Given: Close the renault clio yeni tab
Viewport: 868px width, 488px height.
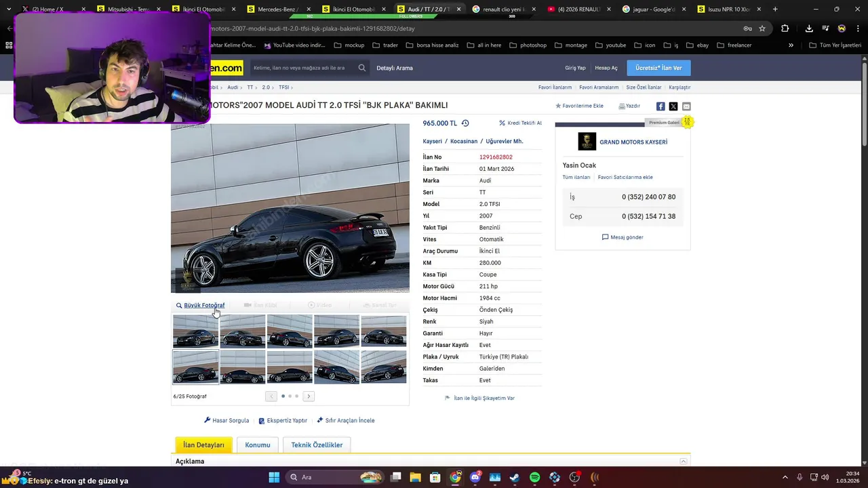Looking at the screenshot, I should [x=534, y=9].
